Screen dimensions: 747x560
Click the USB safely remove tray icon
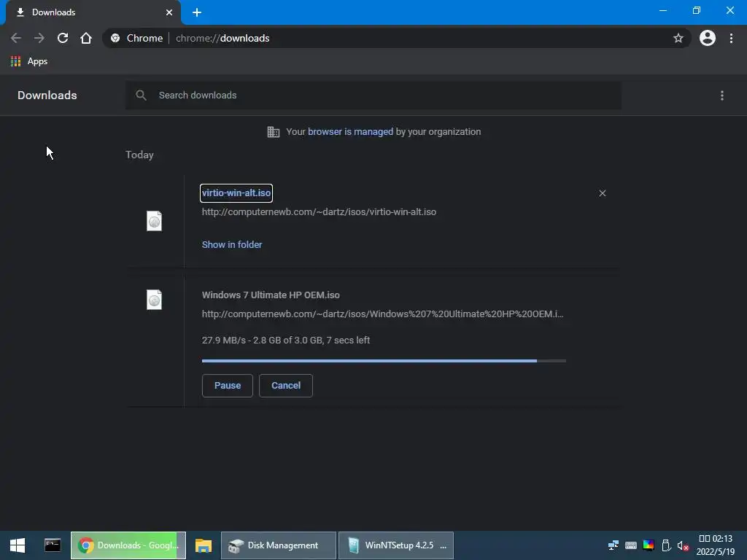tap(667, 545)
